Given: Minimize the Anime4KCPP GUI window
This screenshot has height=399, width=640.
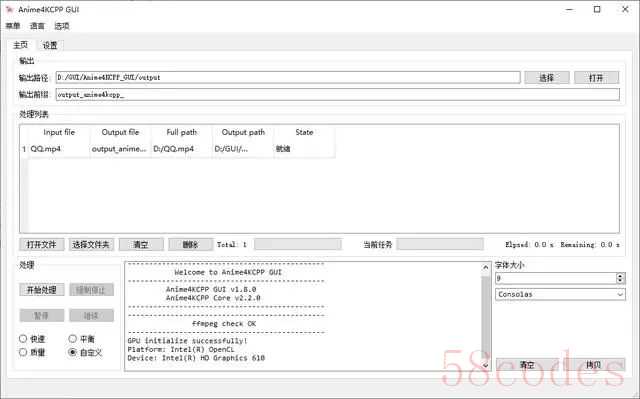Looking at the screenshot, I should (x=570, y=9).
